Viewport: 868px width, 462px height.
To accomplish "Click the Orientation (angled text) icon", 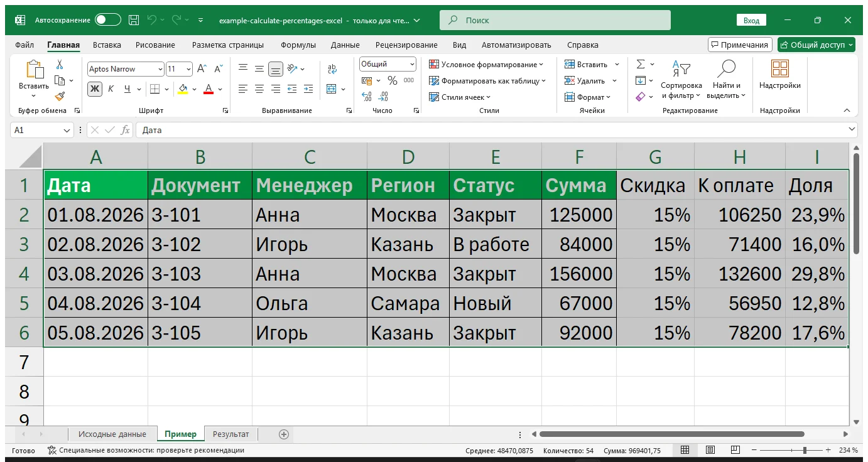I will coord(291,69).
